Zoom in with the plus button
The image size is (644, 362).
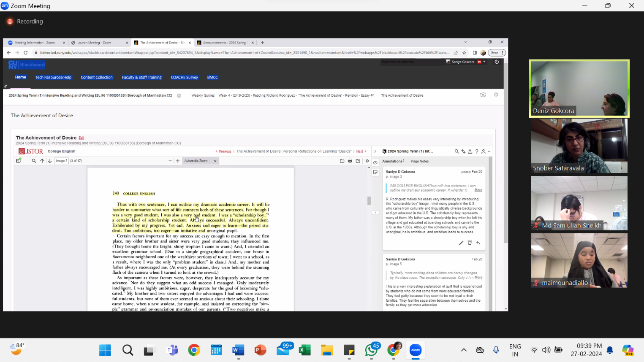[x=178, y=161]
